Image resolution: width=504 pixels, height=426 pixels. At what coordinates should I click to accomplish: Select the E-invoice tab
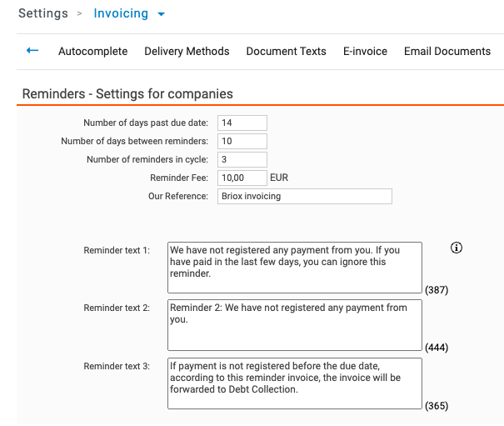(x=365, y=52)
